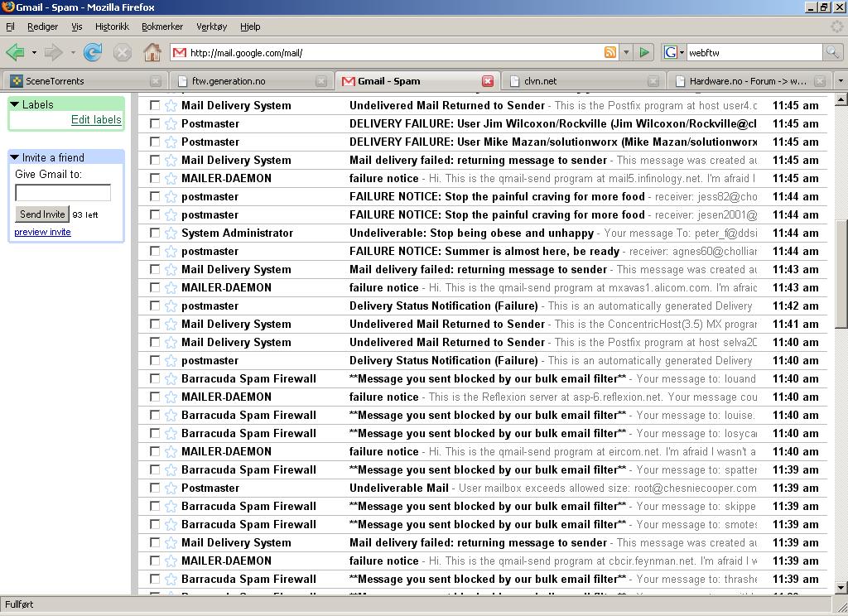848x616 pixels.
Task: Star the cbcir.feynman.net failure notice
Action: pyautogui.click(x=171, y=561)
